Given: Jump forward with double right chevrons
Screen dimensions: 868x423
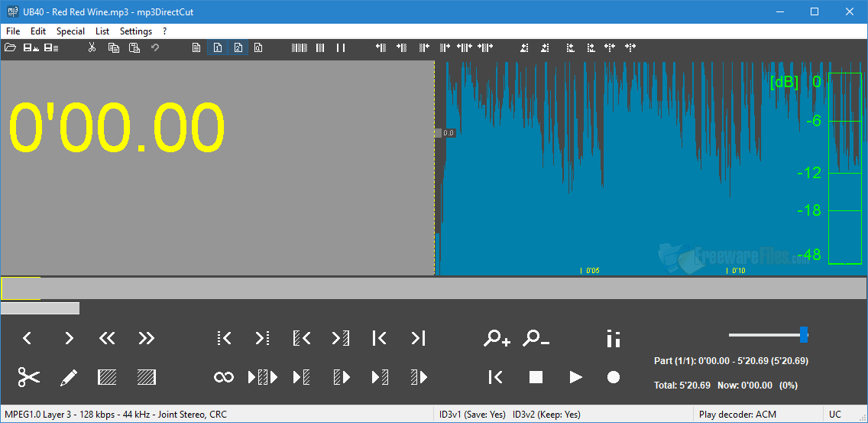Looking at the screenshot, I should point(146,338).
